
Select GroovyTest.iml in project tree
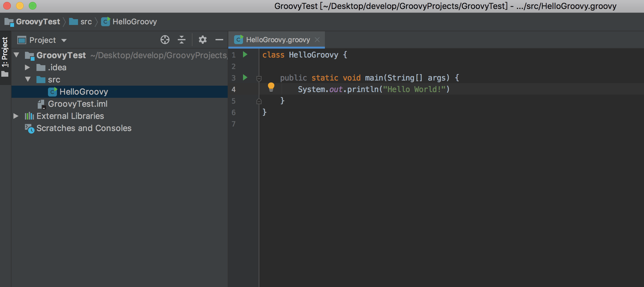point(78,104)
